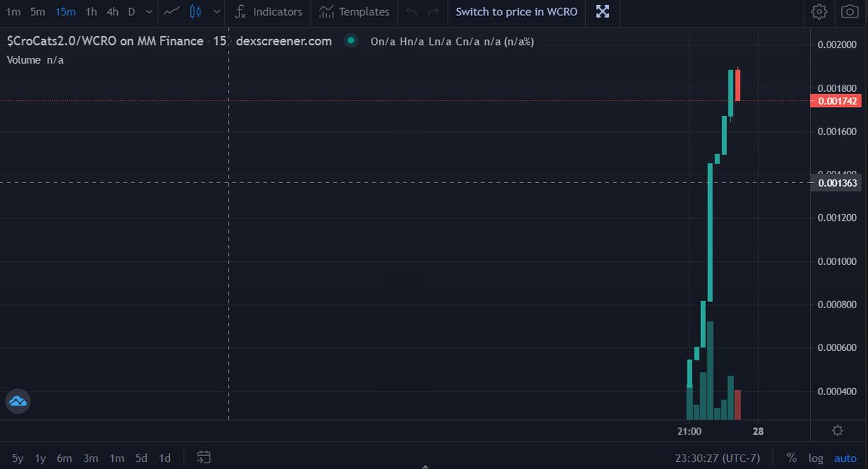Viewport: 868px width, 469px height.
Task: Select the 1m timeframe in top toolbar
Action: click(13, 12)
